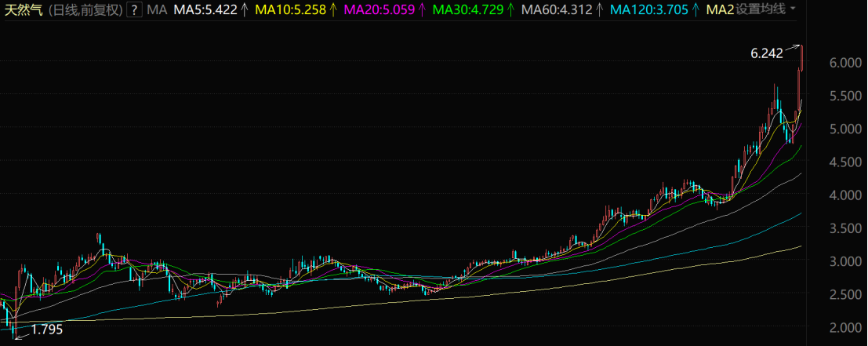Click the truncated MA2 indicator label
Viewport: 868px width, 346px height.
point(719,10)
